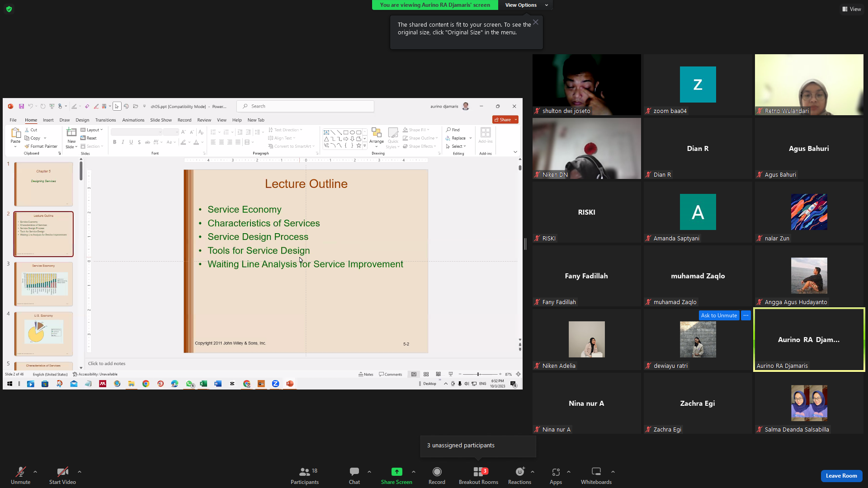Click the PowerPoint Search box
The image size is (868, 488).
(305, 106)
